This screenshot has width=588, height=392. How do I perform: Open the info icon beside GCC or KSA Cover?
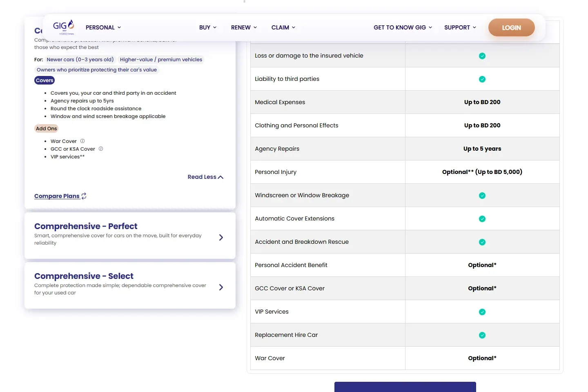pos(101,149)
